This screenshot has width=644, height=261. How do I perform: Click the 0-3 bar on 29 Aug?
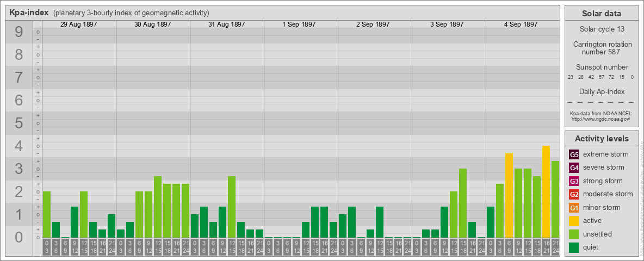tap(47, 214)
